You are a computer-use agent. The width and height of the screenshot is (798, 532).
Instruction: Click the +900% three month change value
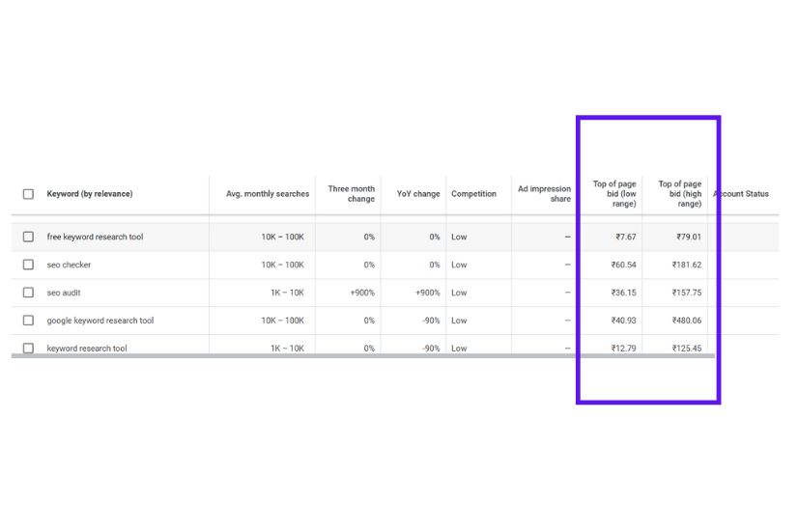click(x=362, y=293)
